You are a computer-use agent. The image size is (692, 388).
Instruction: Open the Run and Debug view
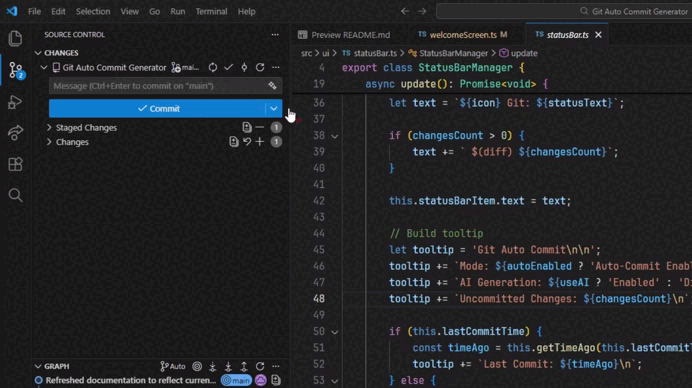pos(15,102)
